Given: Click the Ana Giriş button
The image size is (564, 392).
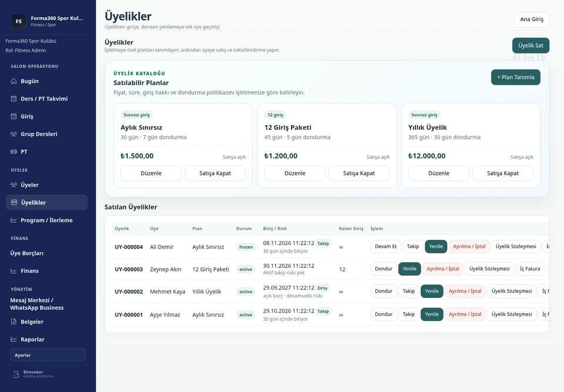Looking at the screenshot, I should tap(532, 19).
